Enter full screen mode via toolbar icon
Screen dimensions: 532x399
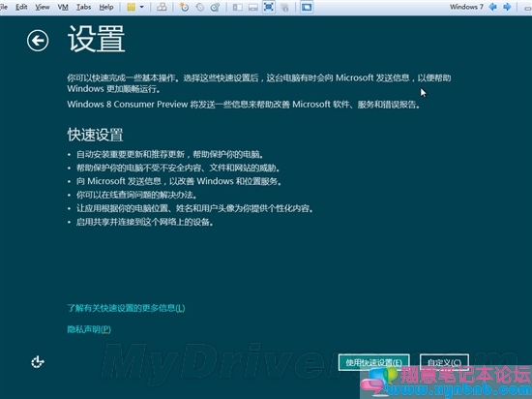point(269,7)
